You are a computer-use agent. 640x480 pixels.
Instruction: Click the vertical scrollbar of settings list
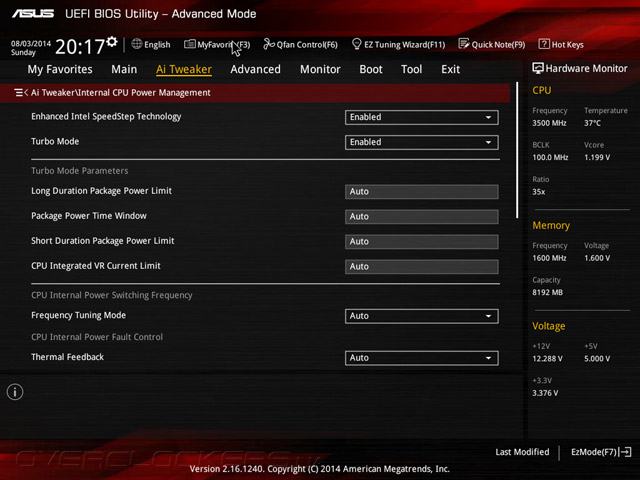pyautogui.click(x=517, y=150)
